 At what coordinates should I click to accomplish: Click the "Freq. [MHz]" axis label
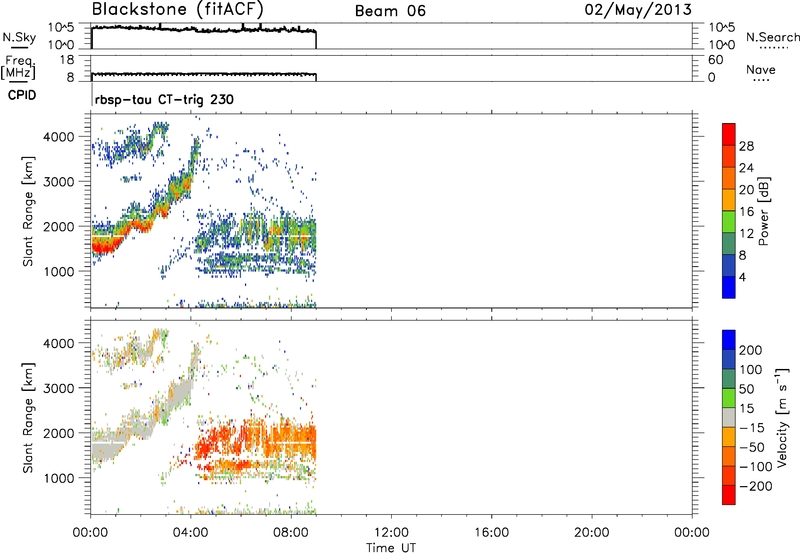pos(18,67)
